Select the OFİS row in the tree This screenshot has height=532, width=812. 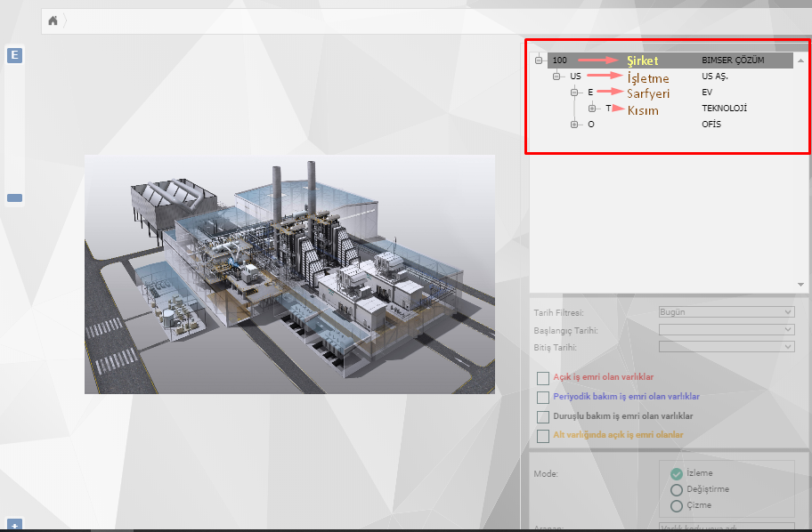(x=711, y=125)
